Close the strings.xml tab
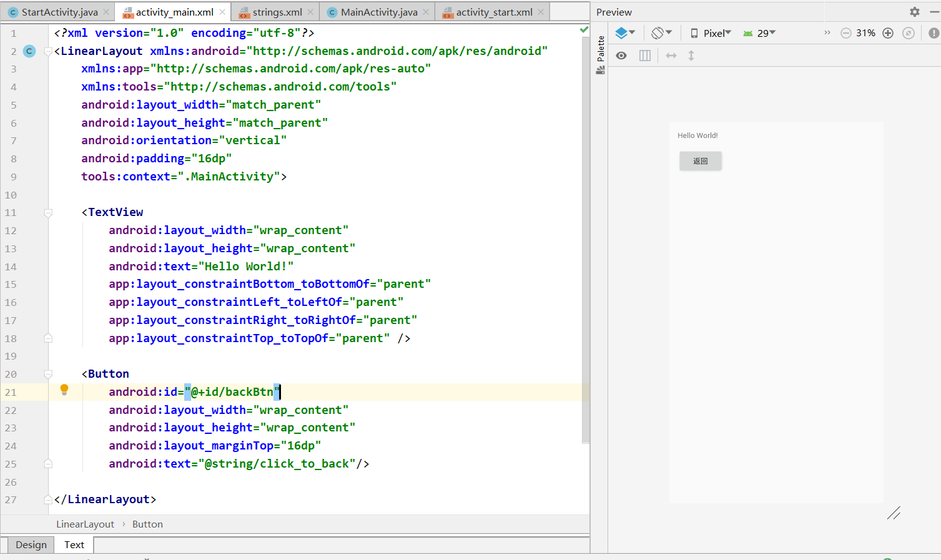941x560 pixels. (310, 12)
